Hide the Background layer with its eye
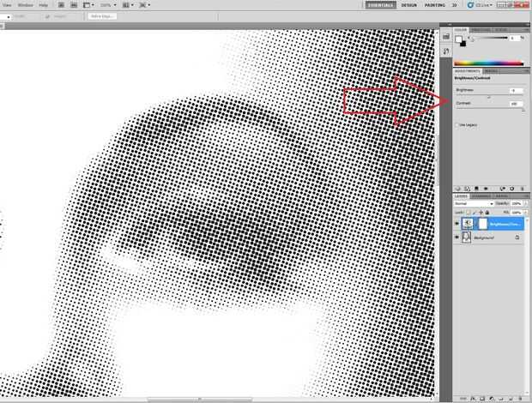The width and height of the screenshot is (532, 403). pyautogui.click(x=456, y=238)
